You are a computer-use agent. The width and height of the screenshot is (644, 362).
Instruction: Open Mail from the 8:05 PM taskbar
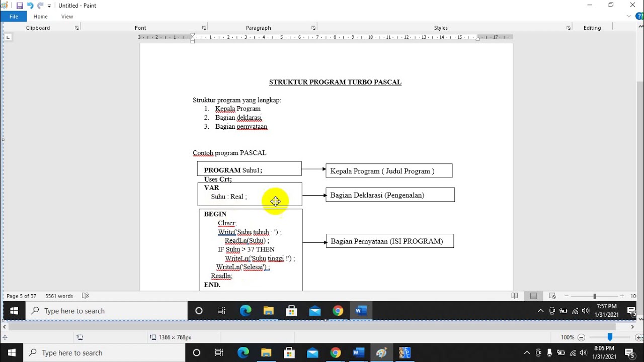pyautogui.click(x=312, y=352)
